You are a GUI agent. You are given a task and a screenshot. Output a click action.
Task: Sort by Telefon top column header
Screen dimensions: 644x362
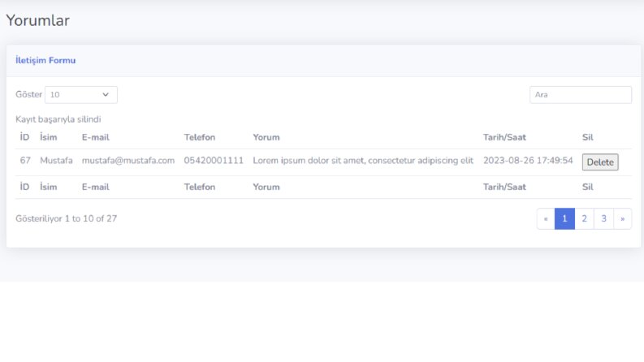[200, 137]
